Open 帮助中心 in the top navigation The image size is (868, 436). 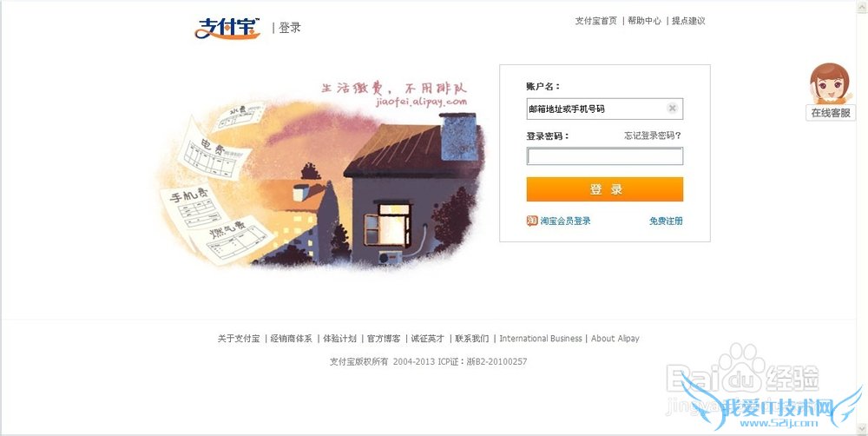[644, 21]
